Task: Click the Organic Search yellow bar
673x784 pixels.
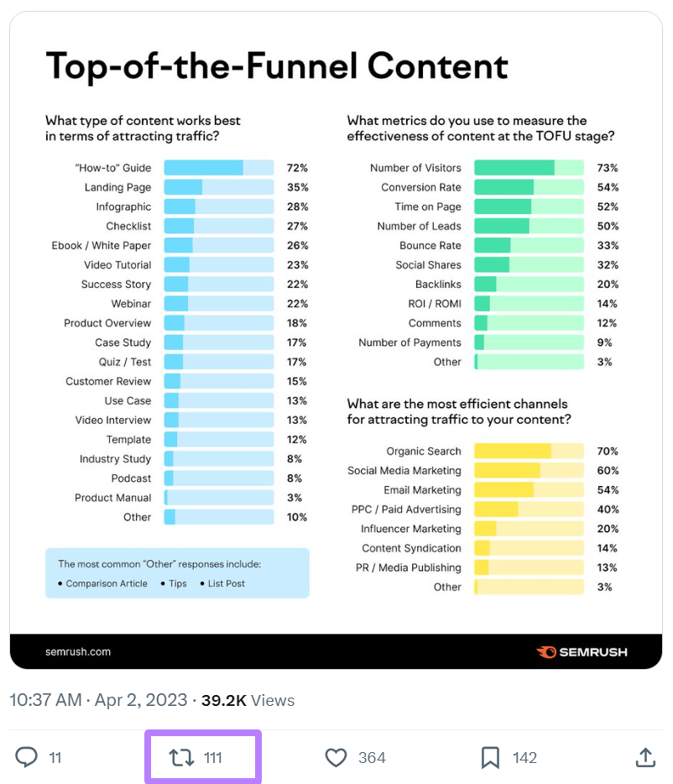Action: [x=512, y=451]
